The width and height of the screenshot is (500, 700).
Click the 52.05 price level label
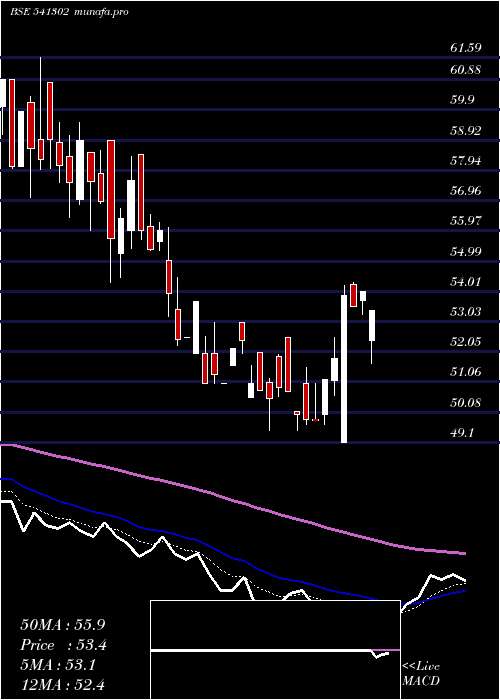tap(466, 342)
